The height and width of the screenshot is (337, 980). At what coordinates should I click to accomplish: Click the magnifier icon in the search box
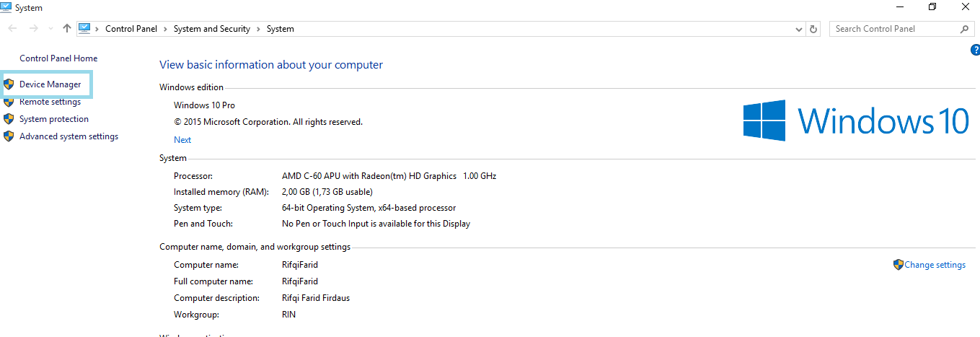tap(965, 29)
